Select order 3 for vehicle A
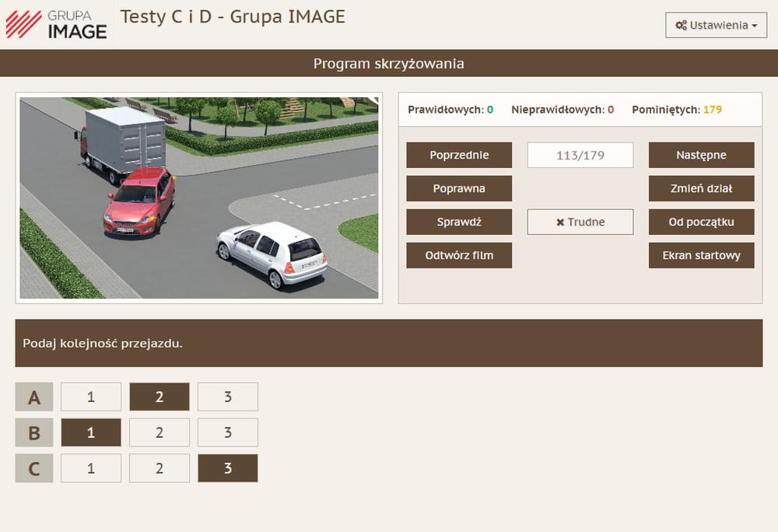This screenshot has width=778, height=532. (228, 397)
